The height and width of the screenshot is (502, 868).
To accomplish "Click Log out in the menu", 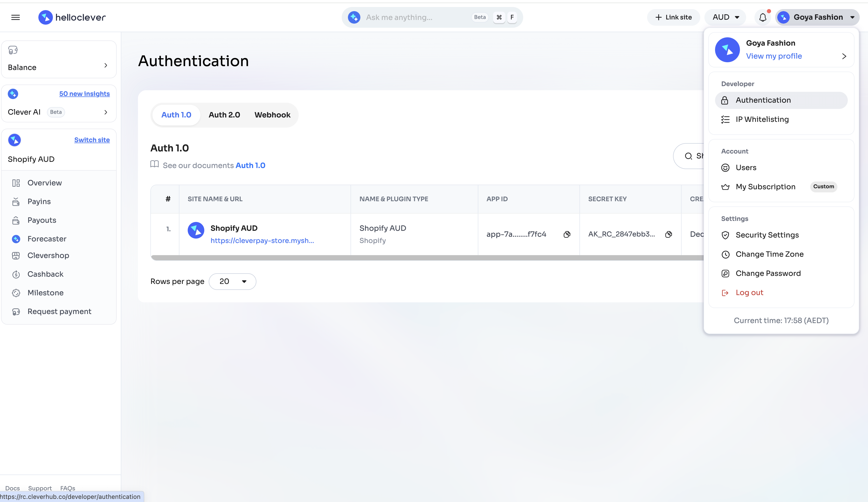I will point(749,292).
